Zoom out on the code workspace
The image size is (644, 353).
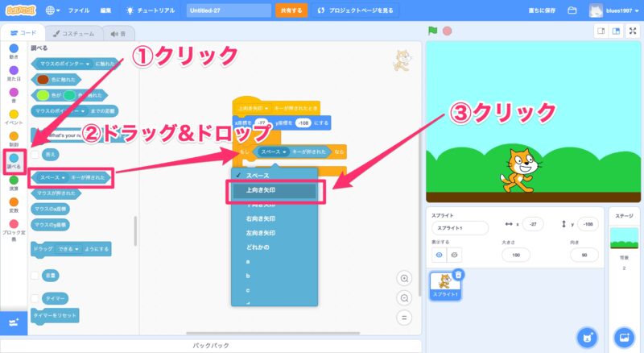(404, 297)
